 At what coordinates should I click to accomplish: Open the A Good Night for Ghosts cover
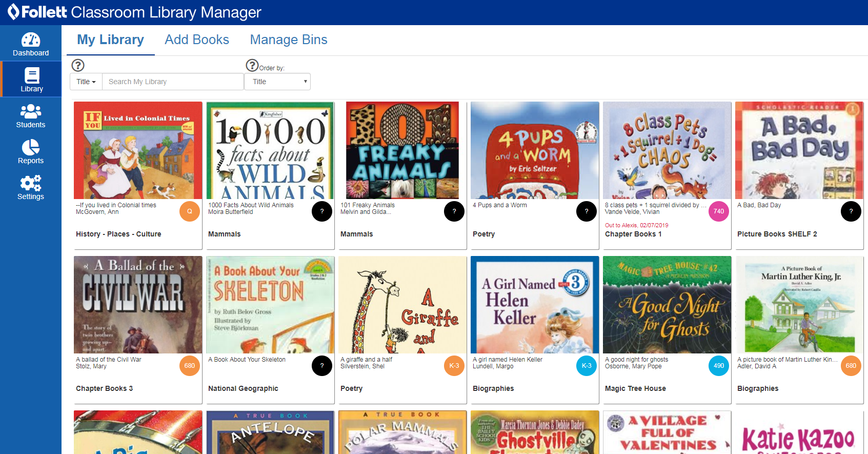click(667, 305)
